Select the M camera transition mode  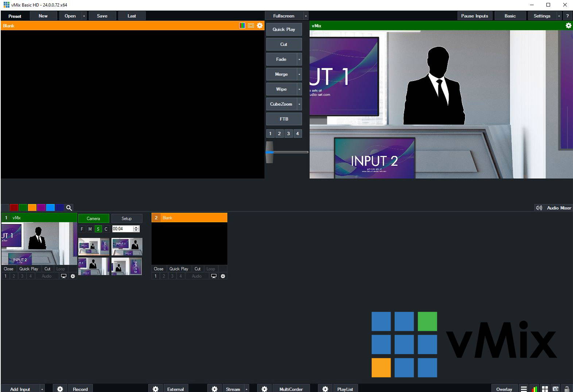pyautogui.click(x=90, y=229)
